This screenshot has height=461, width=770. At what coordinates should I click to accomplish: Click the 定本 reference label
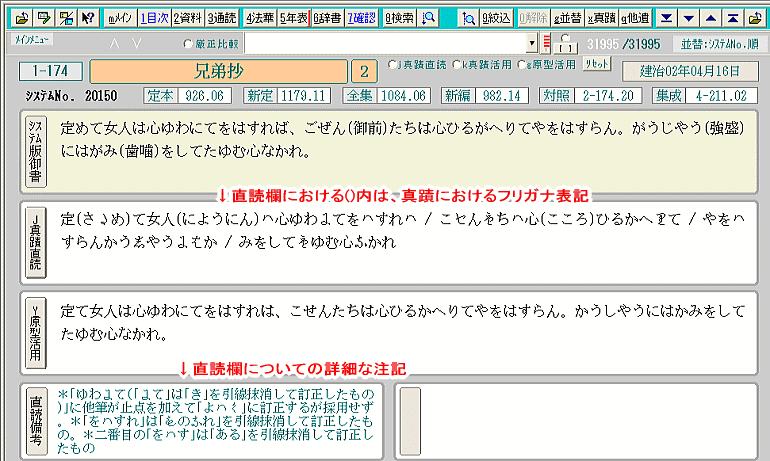pyautogui.click(x=161, y=95)
